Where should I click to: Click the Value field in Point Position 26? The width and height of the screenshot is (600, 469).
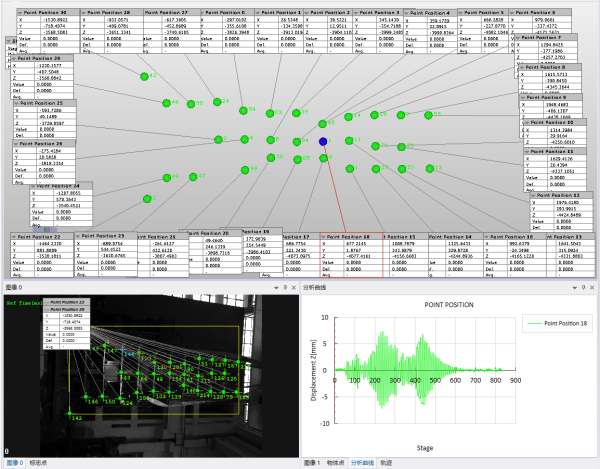coord(56,169)
